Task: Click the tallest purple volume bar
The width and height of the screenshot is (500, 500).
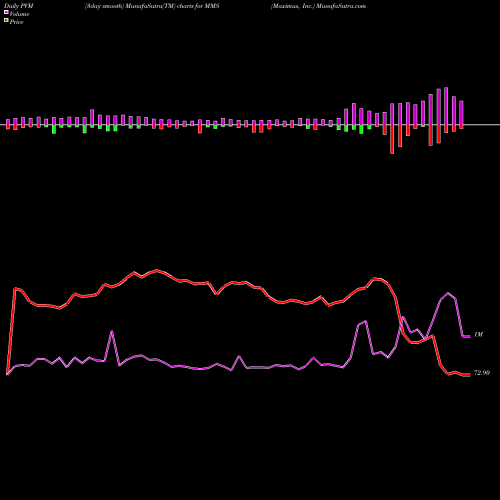Action: tap(446, 106)
